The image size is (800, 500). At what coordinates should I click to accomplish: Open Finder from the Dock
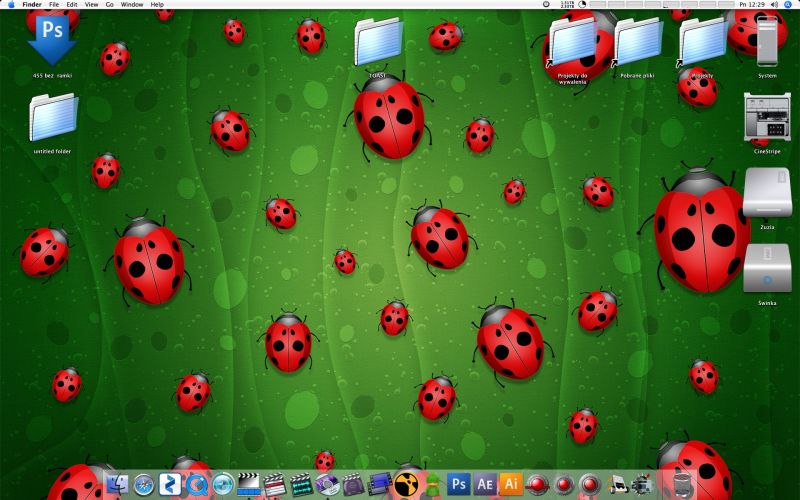tap(118, 484)
